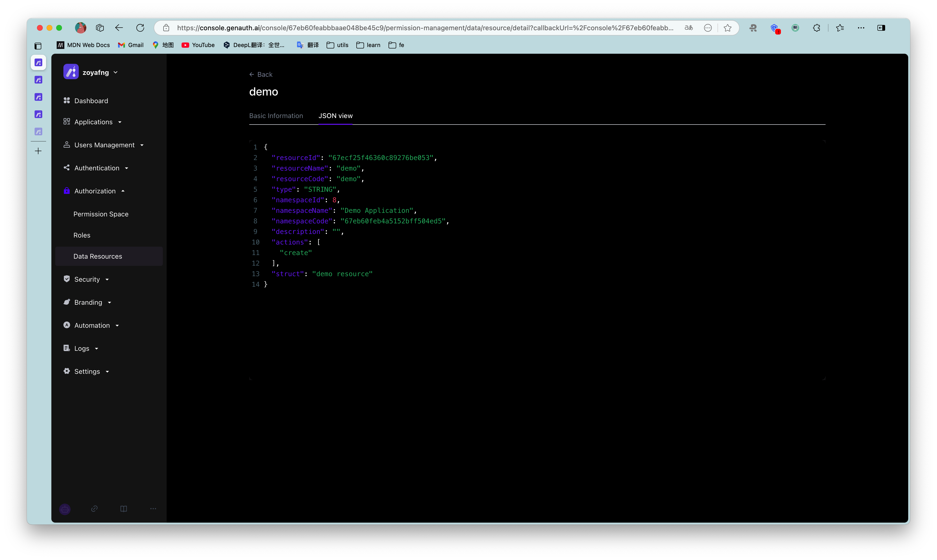Viewport: 937px width, 560px height.
Task: Click the more options ellipsis at sidebar bottom
Action: point(153,509)
